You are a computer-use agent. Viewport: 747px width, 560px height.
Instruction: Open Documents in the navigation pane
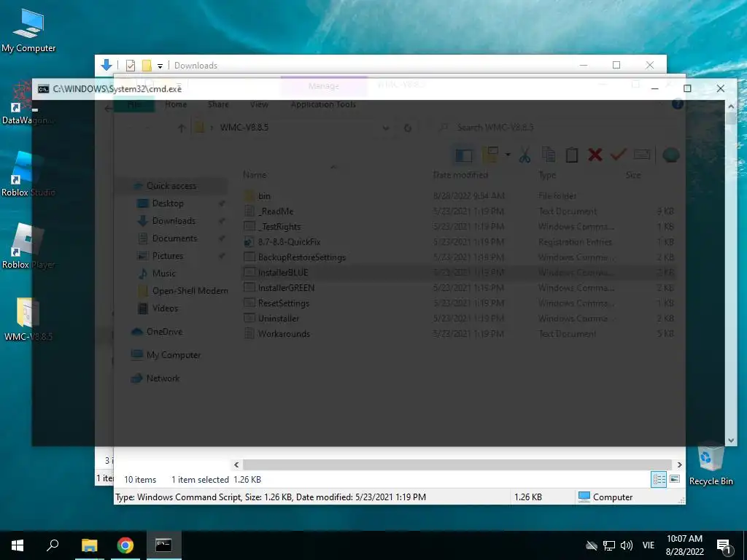click(174, 238)
